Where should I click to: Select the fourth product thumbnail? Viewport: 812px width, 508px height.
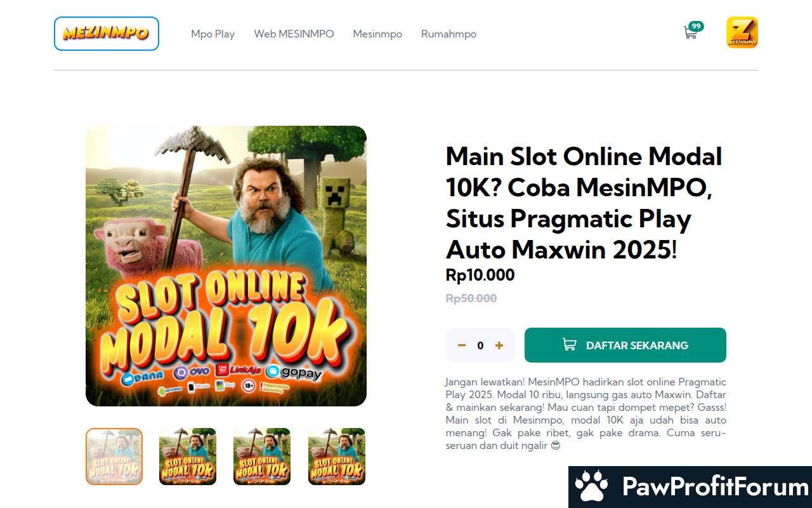(337, 457)
